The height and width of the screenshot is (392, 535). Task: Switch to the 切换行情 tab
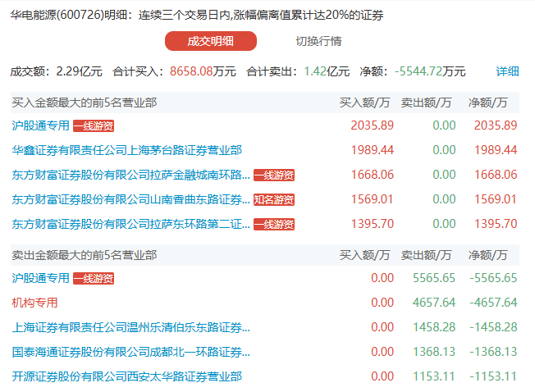click(318, 41)
